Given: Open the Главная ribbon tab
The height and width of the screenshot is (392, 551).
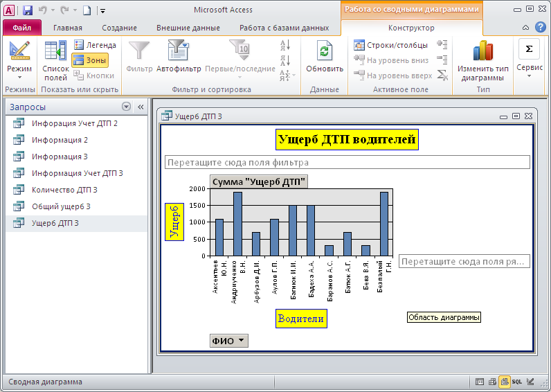Looking at the screenshot, I should click(x=67, y=28).
